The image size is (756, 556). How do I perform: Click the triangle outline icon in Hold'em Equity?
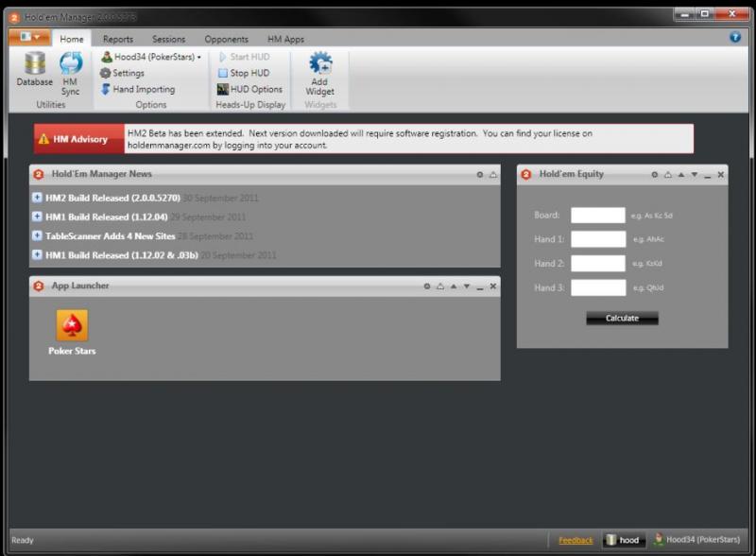pyautogui.click(x=668, y=175)
